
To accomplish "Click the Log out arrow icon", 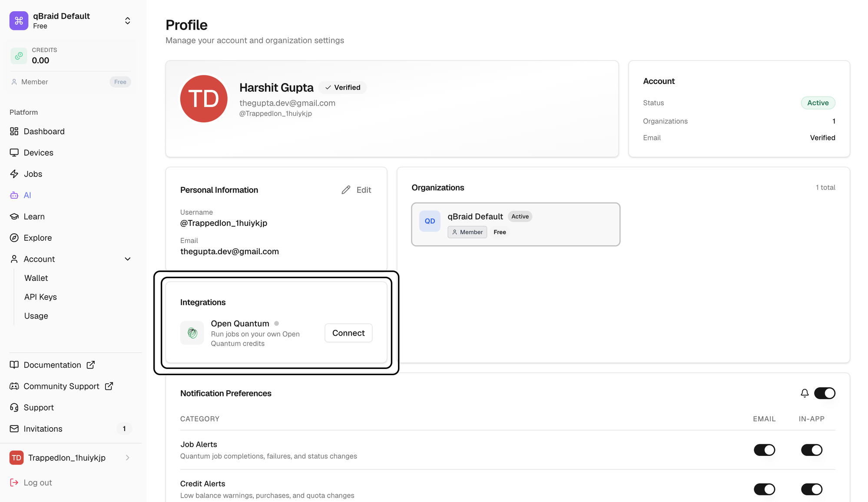I will [14, 482].
